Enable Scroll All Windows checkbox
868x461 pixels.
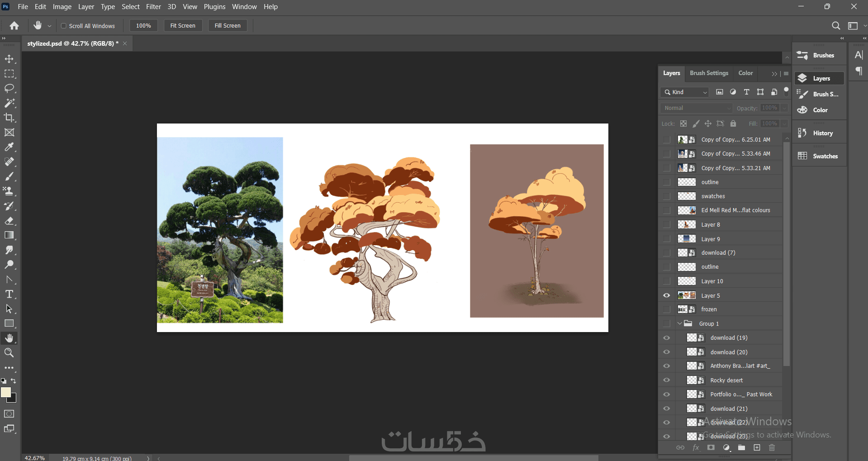point(64,26)
